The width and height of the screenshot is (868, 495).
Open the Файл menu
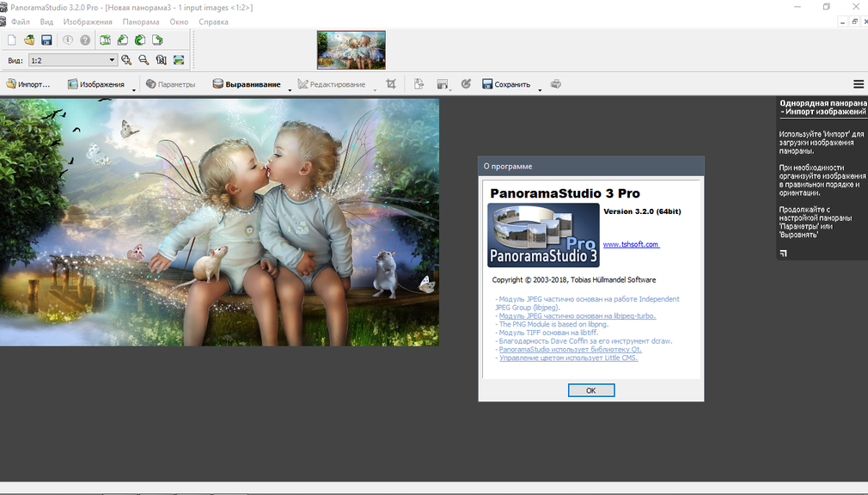(x=21, y=21)
